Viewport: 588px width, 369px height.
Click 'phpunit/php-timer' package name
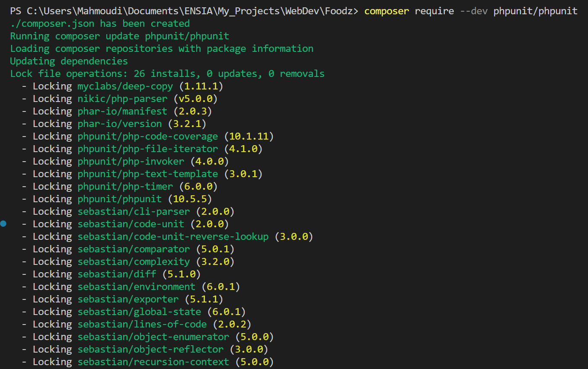[x=125, y=186]
